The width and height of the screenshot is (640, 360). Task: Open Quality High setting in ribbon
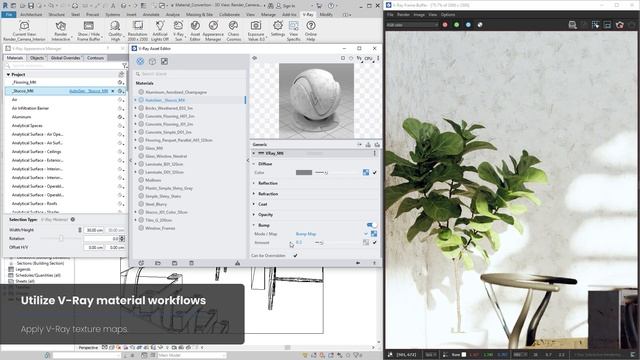click(x=115, y=31)
